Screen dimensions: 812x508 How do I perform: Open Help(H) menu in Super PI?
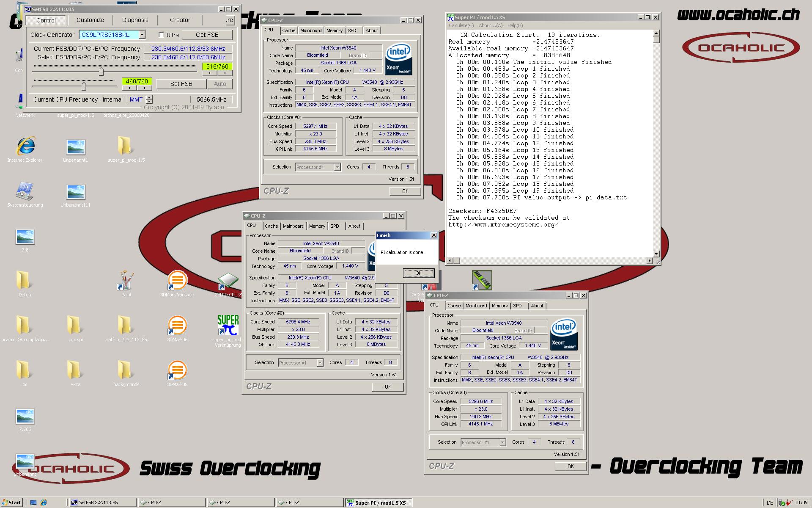click(515, 25)
